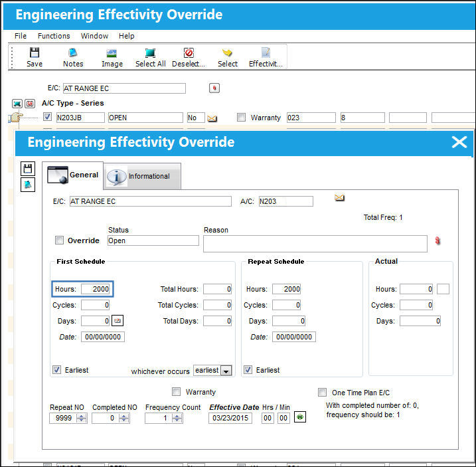This screenshot has width=476, height=467.
Task: Open the Notes toolbar icon
Action: [73, 57]
